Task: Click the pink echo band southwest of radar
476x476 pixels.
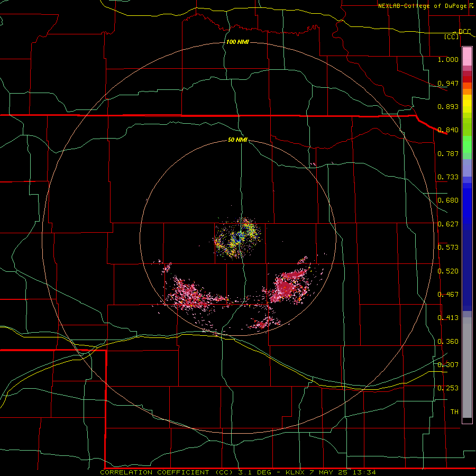Action: (x=191, y=294)
